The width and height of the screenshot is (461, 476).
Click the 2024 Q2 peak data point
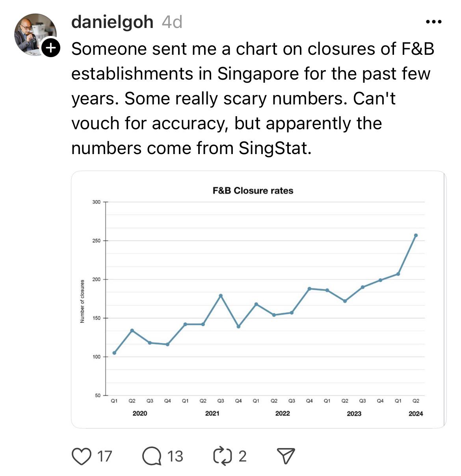pyautogui.click(x=416, y=235)
